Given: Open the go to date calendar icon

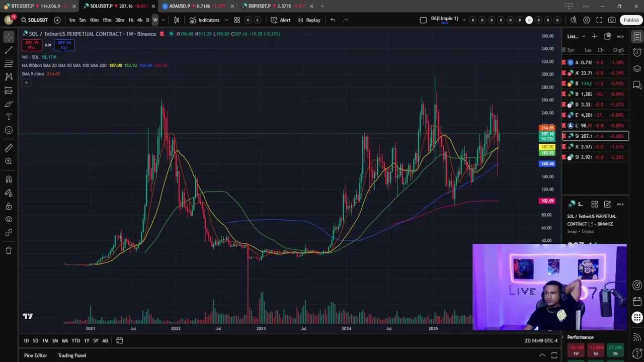Looking at the screenshot, I should coord(119,341).
